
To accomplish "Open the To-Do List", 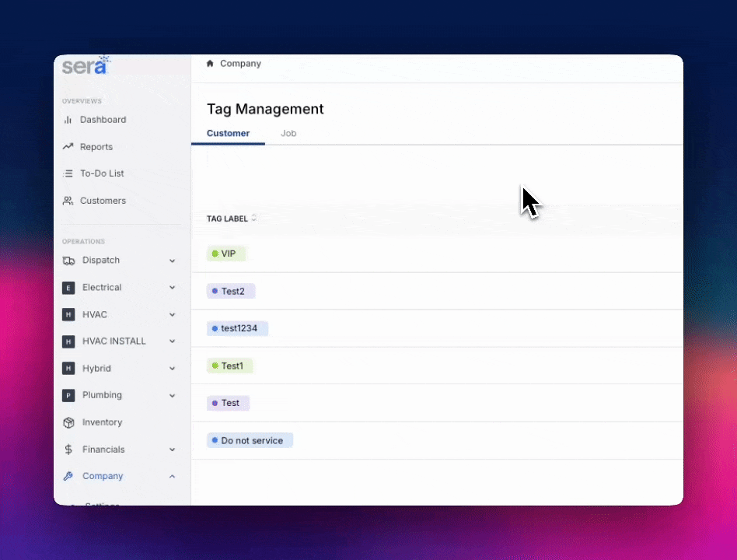I will (x=102, y=173).
